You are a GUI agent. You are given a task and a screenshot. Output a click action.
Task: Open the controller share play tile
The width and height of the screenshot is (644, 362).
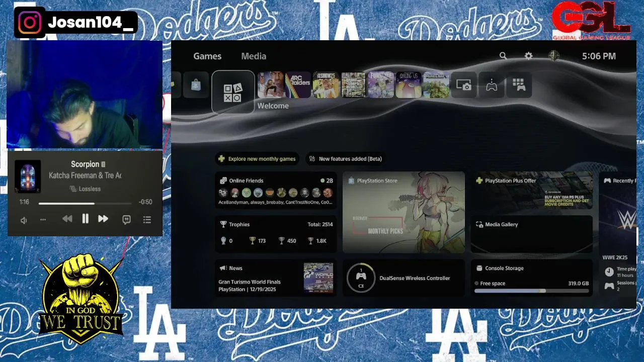pos(491,85)
